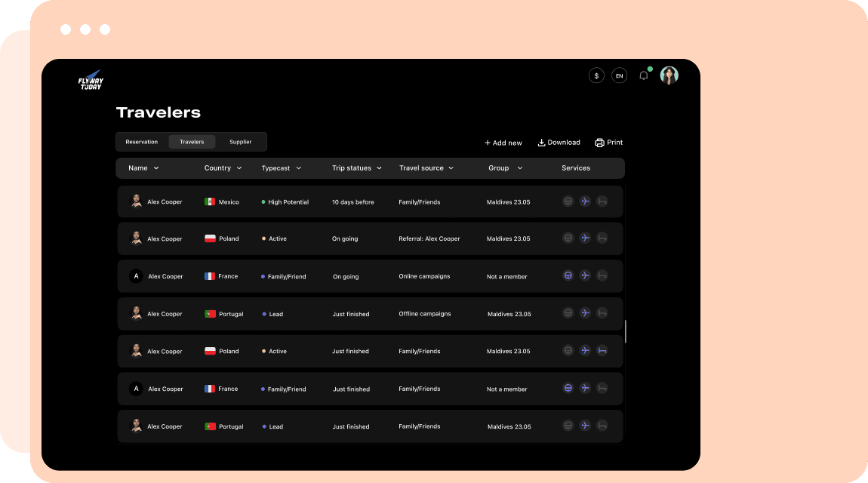868x483 pixels.
Task: Open the EN language selector
Action: pyautogui.click(x=620, y=75)
